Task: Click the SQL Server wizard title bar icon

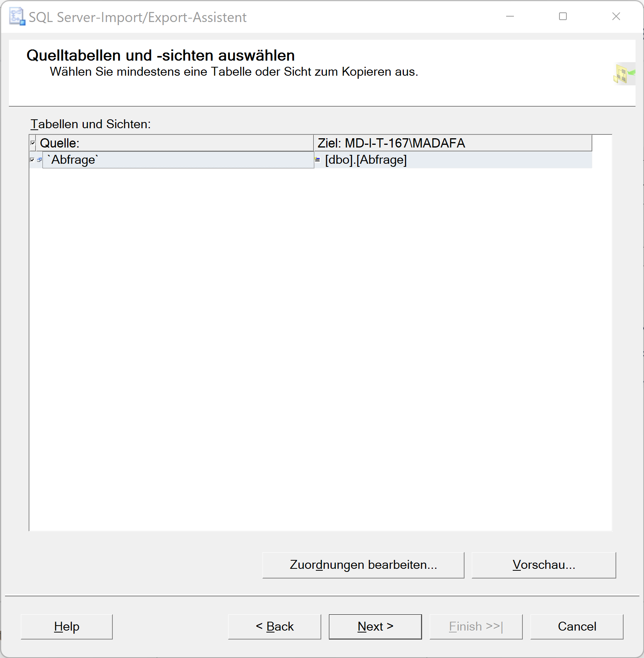Action: point(17,17)
